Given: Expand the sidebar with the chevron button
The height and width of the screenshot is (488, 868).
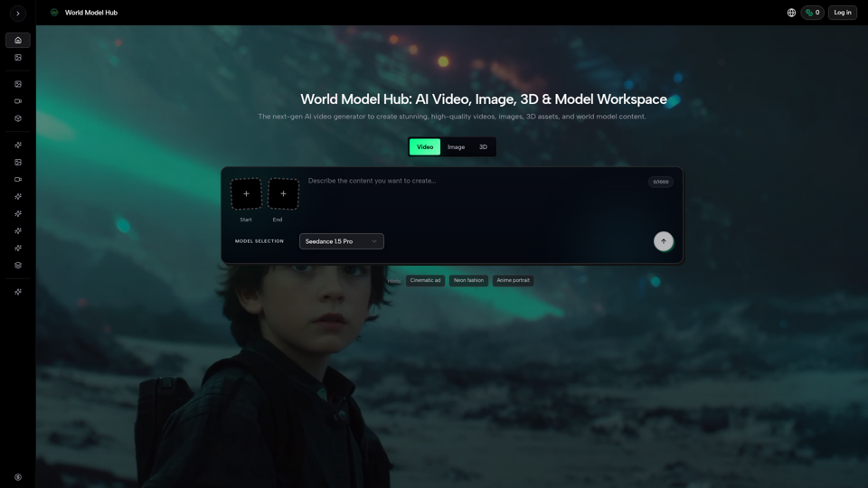Looking at the screenshot, I should pos(18,14).
